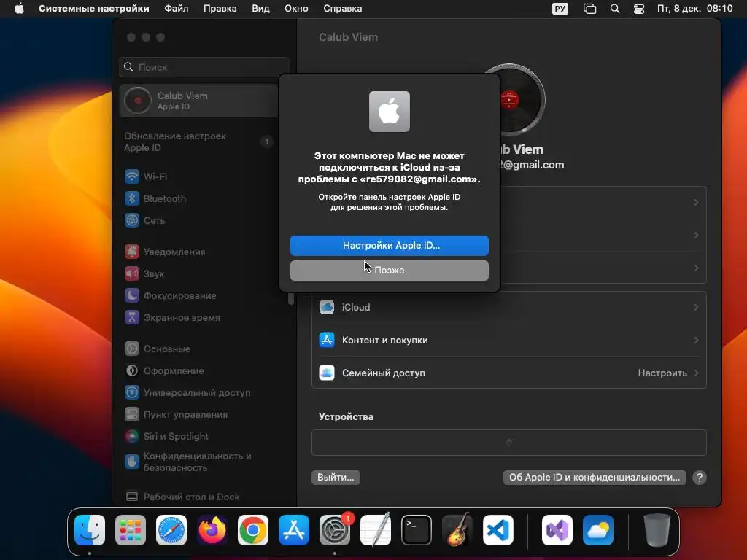Select the Звук speaker icon
This screenshot has height=560, width=747.
(132, 274)
